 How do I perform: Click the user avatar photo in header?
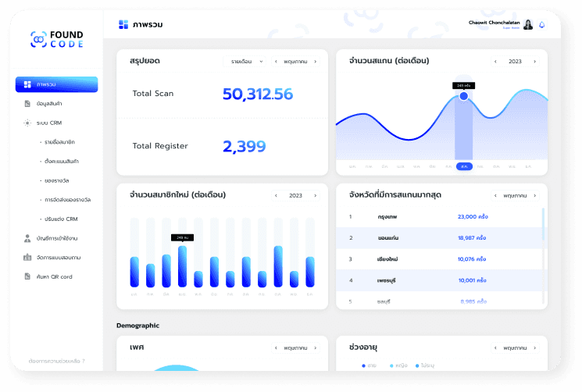528,25
